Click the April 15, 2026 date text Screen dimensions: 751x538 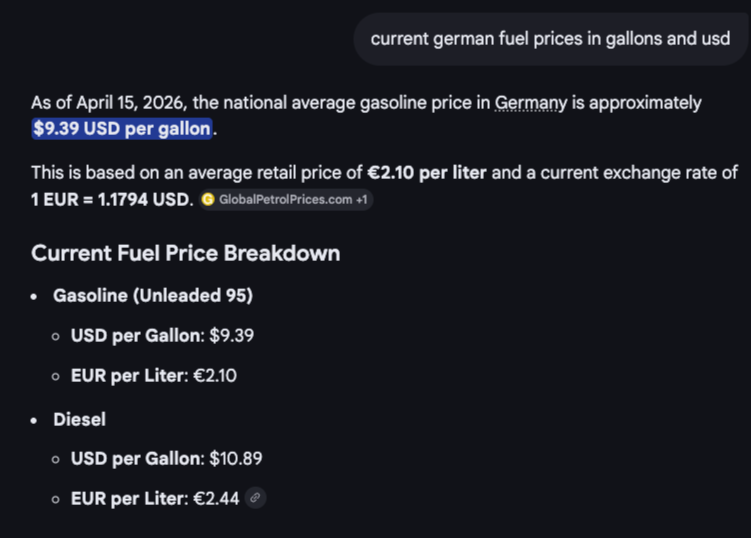132,103
